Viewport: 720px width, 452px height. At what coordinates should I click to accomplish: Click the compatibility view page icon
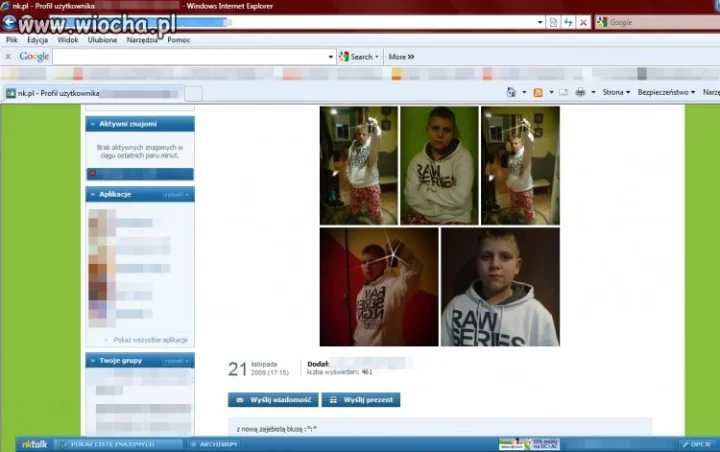pos(553,22)
